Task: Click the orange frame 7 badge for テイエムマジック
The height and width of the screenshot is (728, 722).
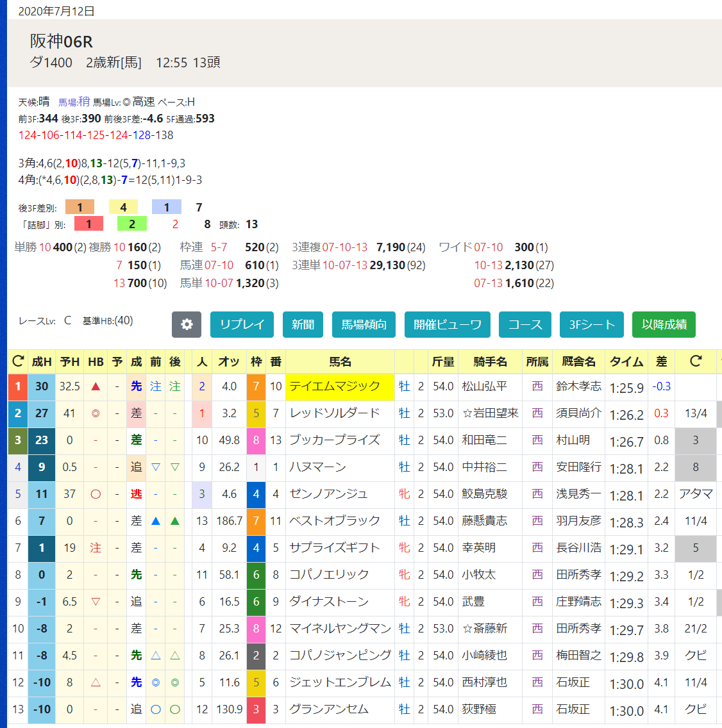Action: [256, 387]
